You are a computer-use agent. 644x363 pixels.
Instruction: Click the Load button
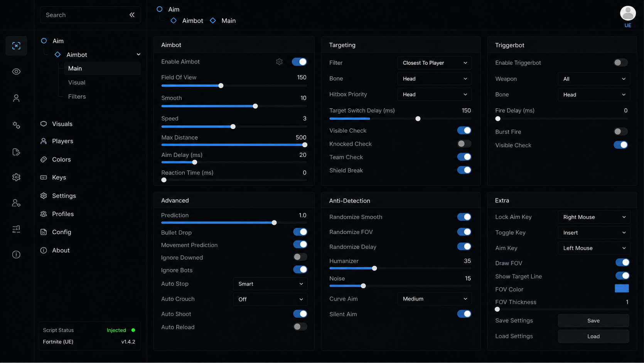point(593,336)
